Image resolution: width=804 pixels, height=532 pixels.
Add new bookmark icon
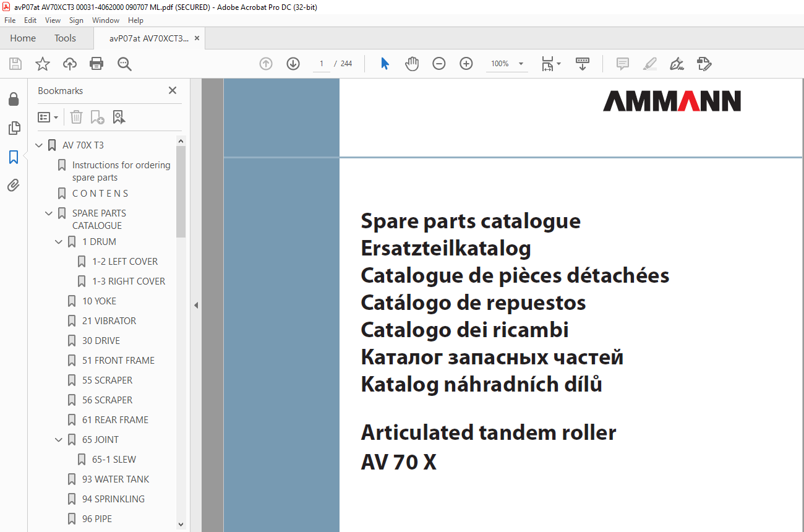pyautogui.click(x=97, y=117)
